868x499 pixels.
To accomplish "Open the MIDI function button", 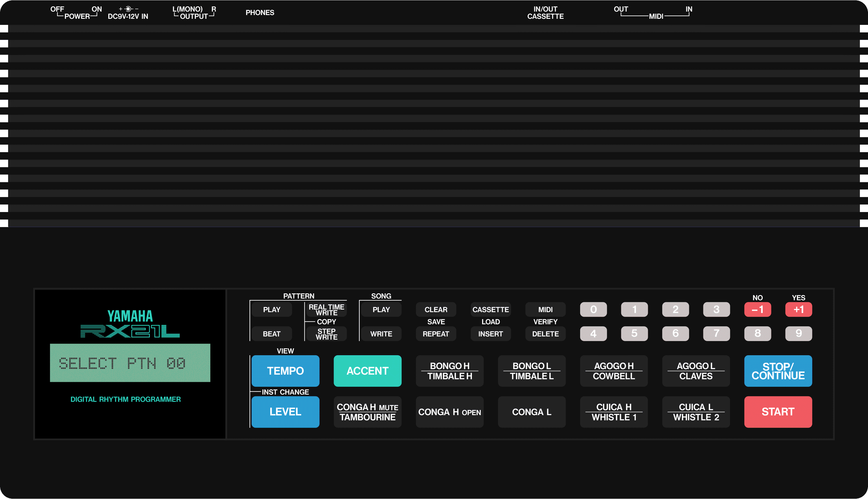I will click(546, 310).
